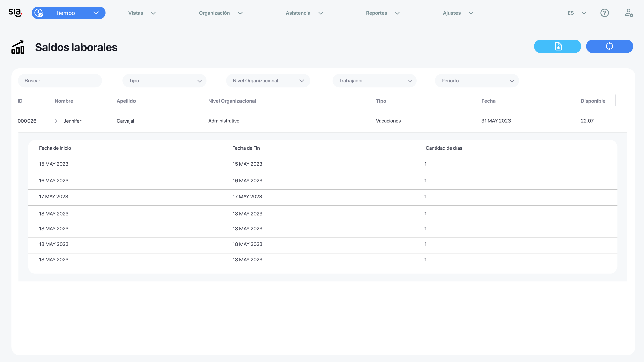Click the Buscar search field
Viewport: 644px width, 362px height.
[60, 81]
